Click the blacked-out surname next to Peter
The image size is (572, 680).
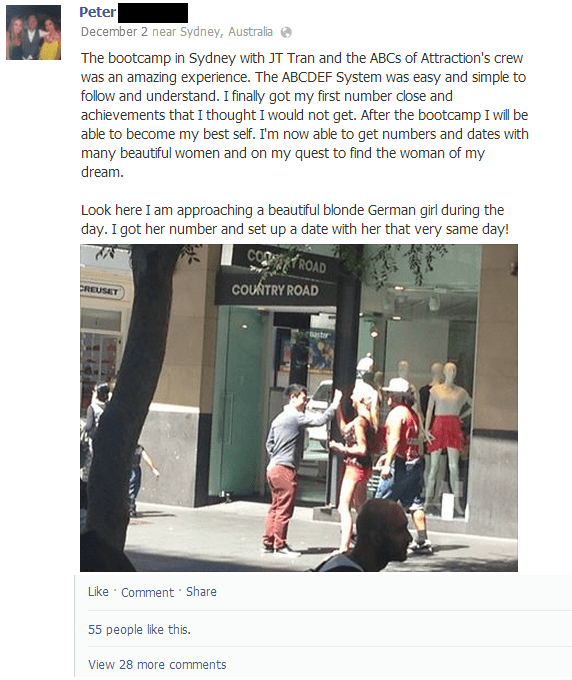pos(153,13)
